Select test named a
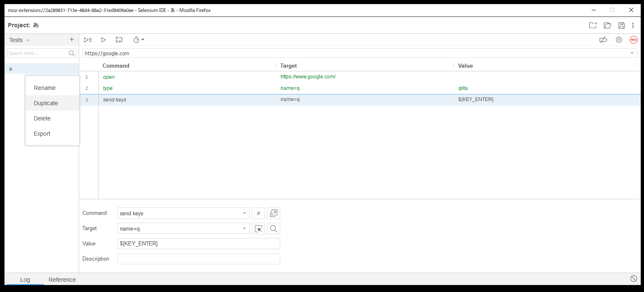 (42, 68)
